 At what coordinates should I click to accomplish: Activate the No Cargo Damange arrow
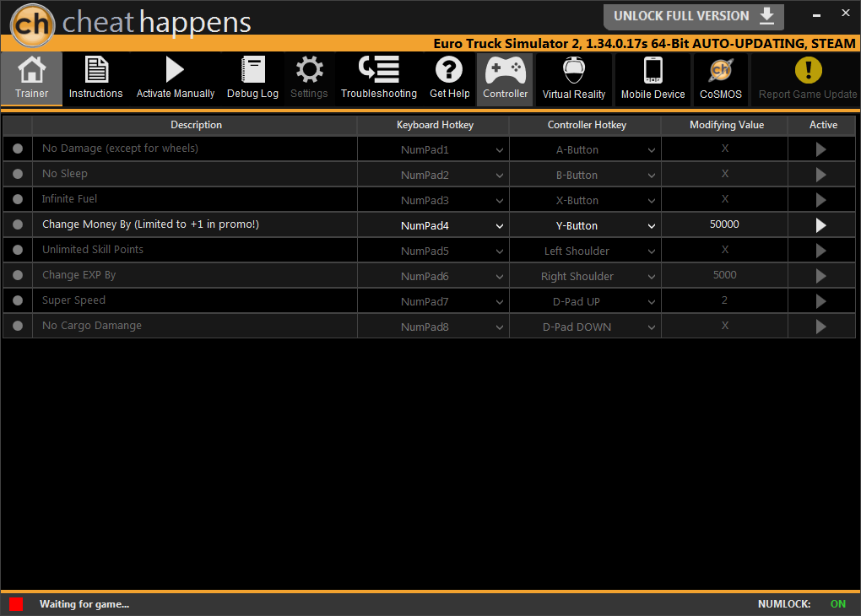[821, 327]
